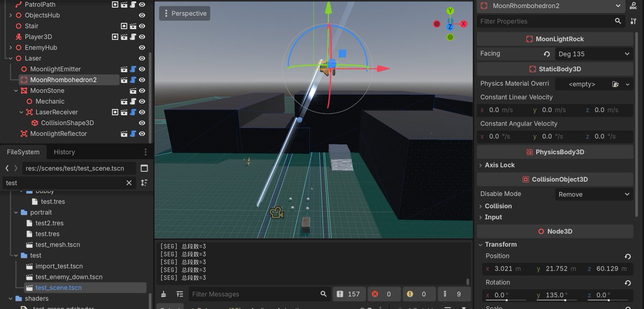This screenshot has width=644, height=309.
Task: Reset the Position property
Action: click(x=627, y=256)
